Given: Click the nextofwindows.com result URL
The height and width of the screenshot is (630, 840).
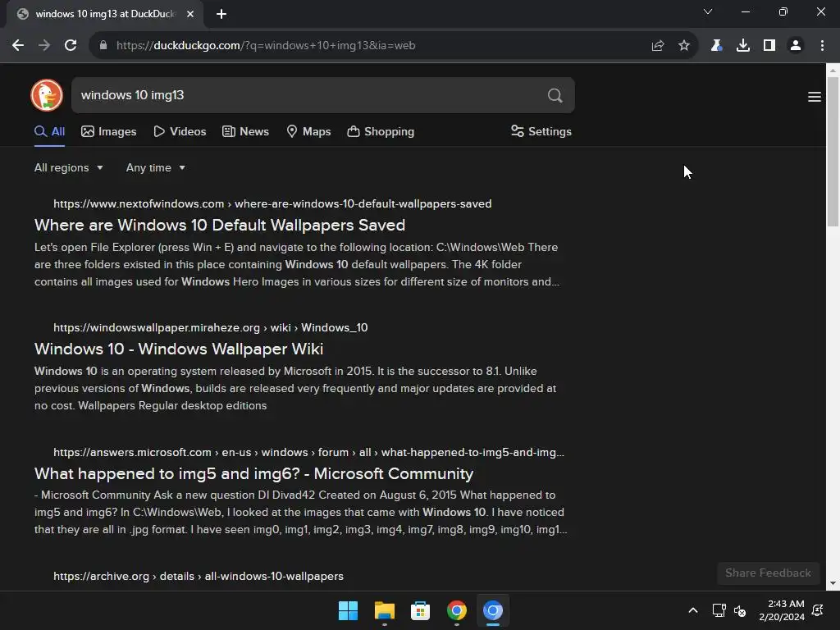Looking at the screenshot, I should (x=272, y=204).
